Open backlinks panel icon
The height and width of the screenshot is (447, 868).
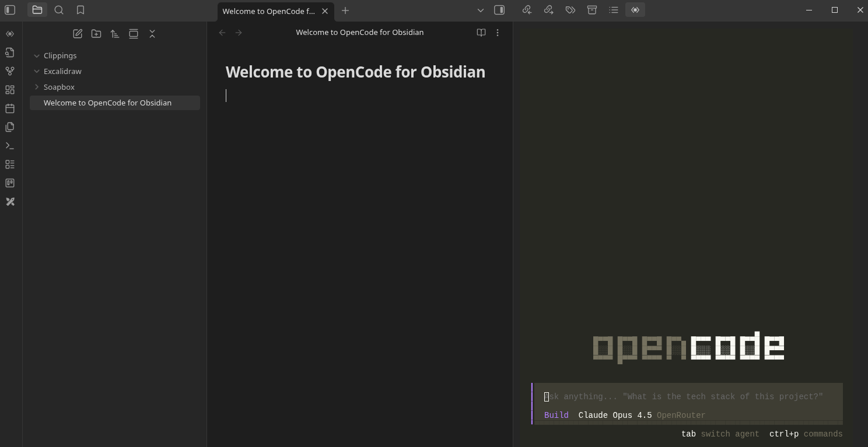click(527, 10)
